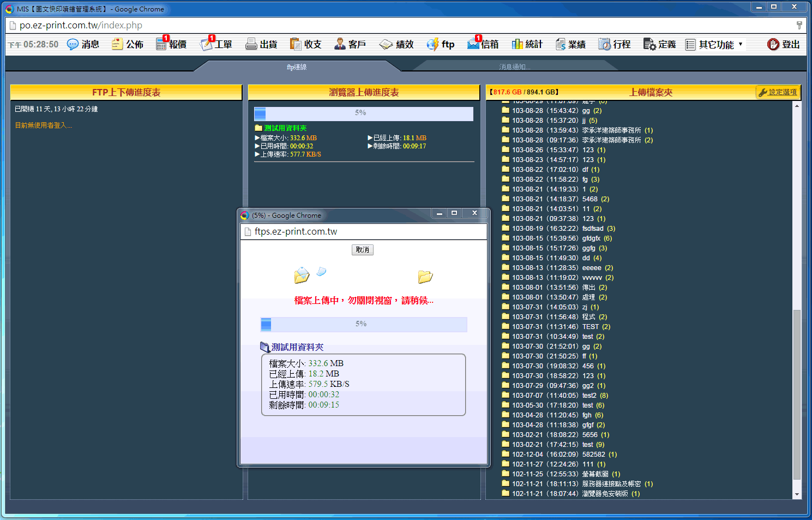The image size is (812, 520).
Task: Select the ftp連線 tab
Action: pos(297,67)
